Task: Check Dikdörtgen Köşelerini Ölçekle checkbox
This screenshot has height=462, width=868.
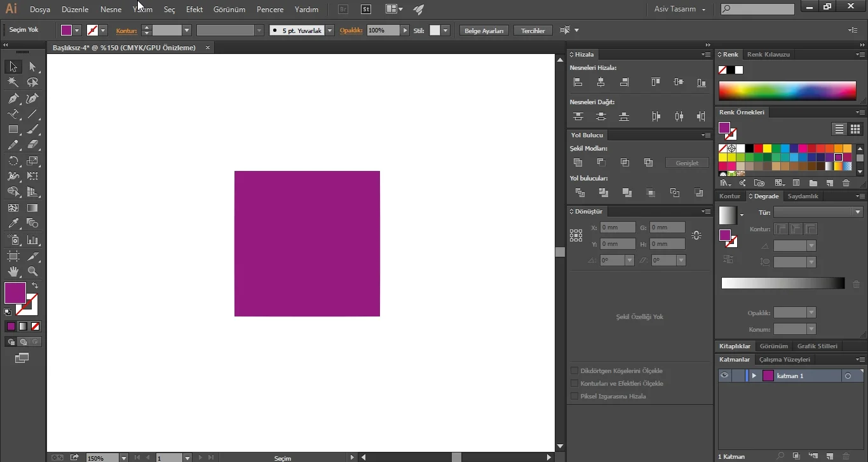Action: [x=574, y=370]
